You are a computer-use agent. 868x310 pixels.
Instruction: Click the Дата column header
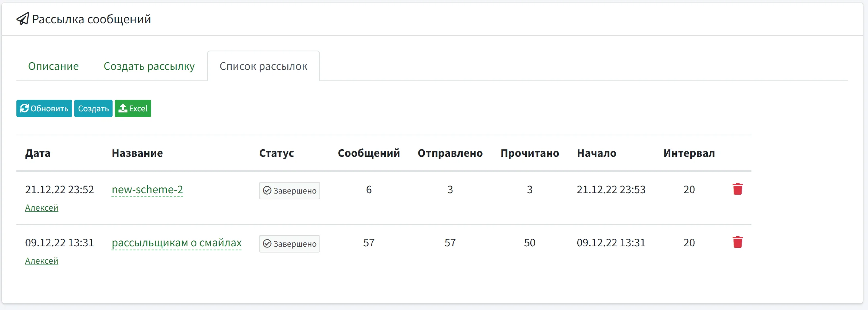tap(38, 153)
